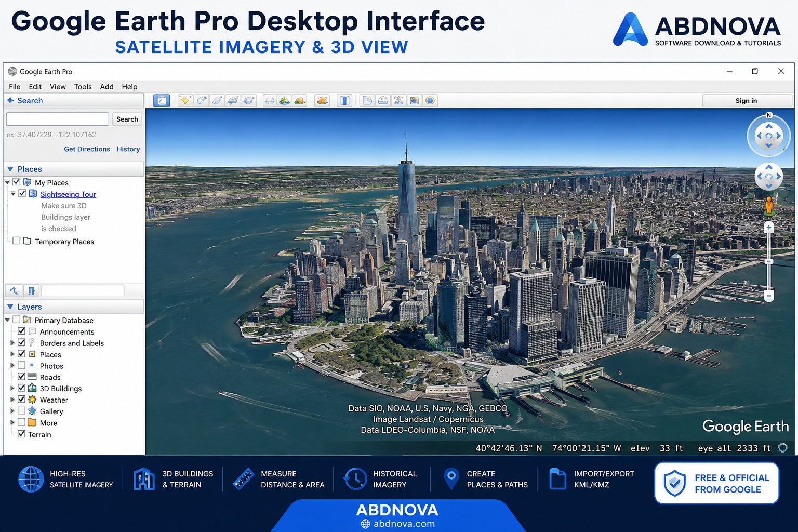Expand the 3D Buildings layer node

pos(12,389)
